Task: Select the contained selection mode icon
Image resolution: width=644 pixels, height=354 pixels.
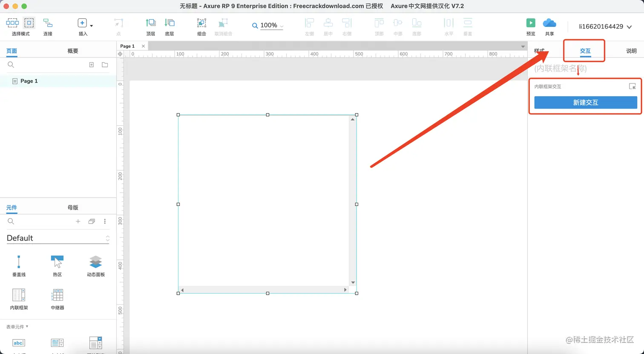Action: 29,23
